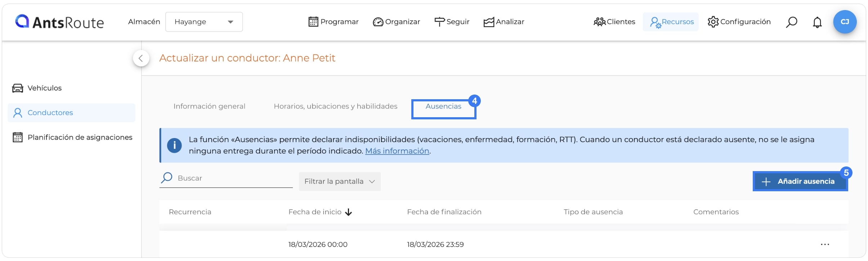Image resolution: width=868 pixels, height=261 pixels.
Task: Click the Organizar gauge icon
Action: point(378,22)
